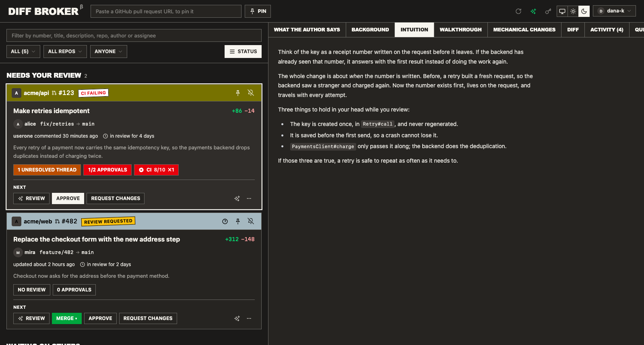The image size is (644, 345).
Task: Click the pull request icon beside #123
Action: click(54, 93)
